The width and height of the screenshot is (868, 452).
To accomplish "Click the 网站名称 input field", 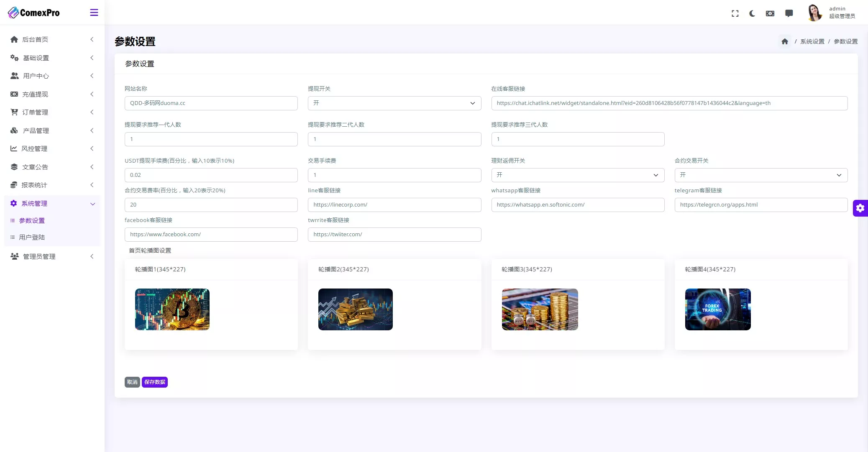I will click(211, 103).
